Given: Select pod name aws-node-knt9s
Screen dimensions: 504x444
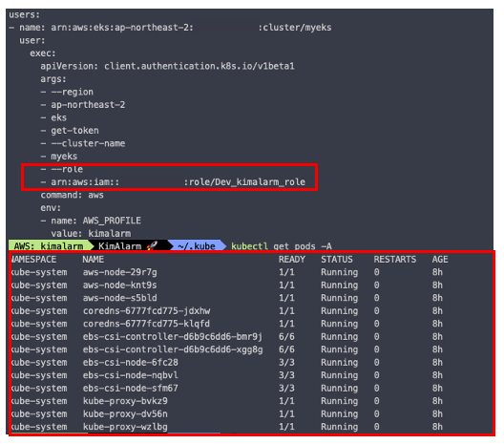Looking at the screenshot, I should click(120, 285).
